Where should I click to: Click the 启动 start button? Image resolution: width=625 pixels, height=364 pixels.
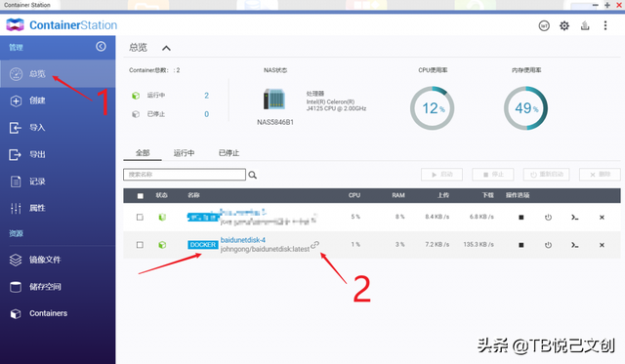pyautogui.click(x=441, y=175)
